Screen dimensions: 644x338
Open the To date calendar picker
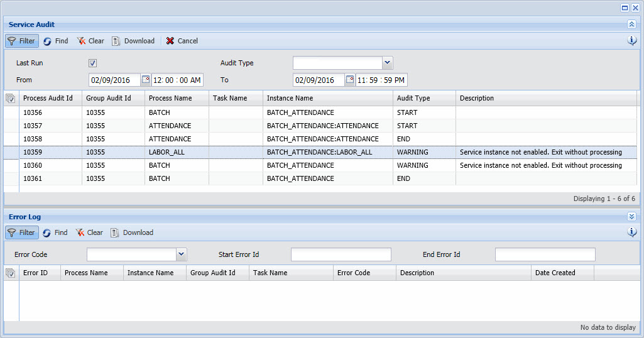[x=350, y=80]
